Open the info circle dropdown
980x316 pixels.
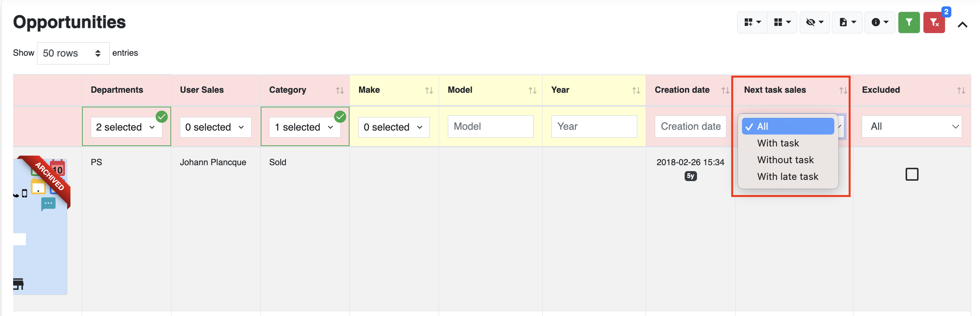click(880, 22)
